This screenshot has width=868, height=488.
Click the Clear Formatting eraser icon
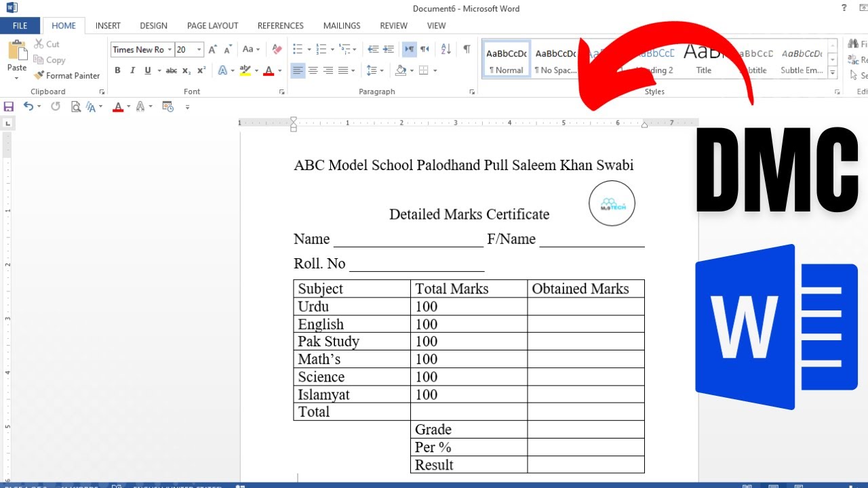click(x=277, y=49)
